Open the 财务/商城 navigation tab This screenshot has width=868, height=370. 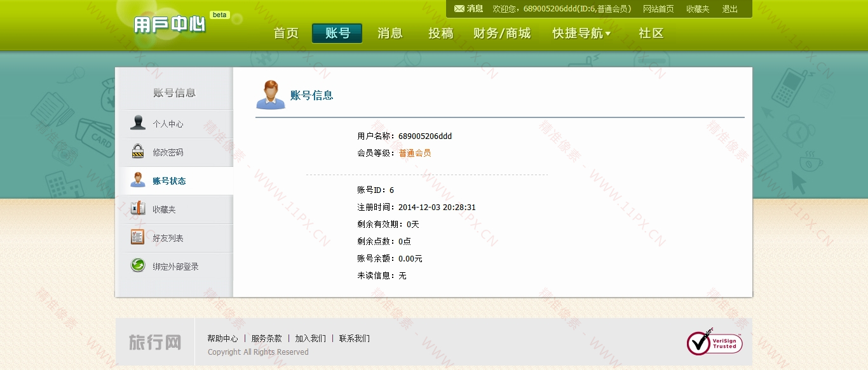502,33
